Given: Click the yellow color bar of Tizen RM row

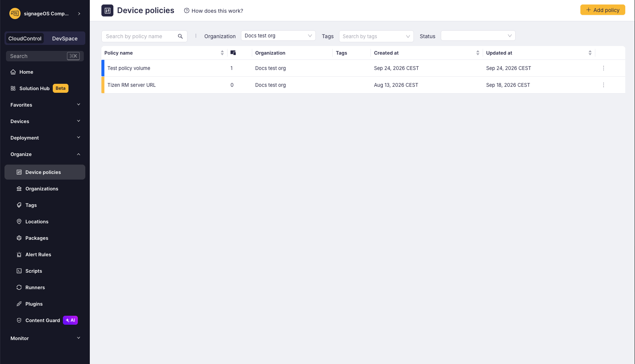Looking at the screenshot, I should (103, 85).
